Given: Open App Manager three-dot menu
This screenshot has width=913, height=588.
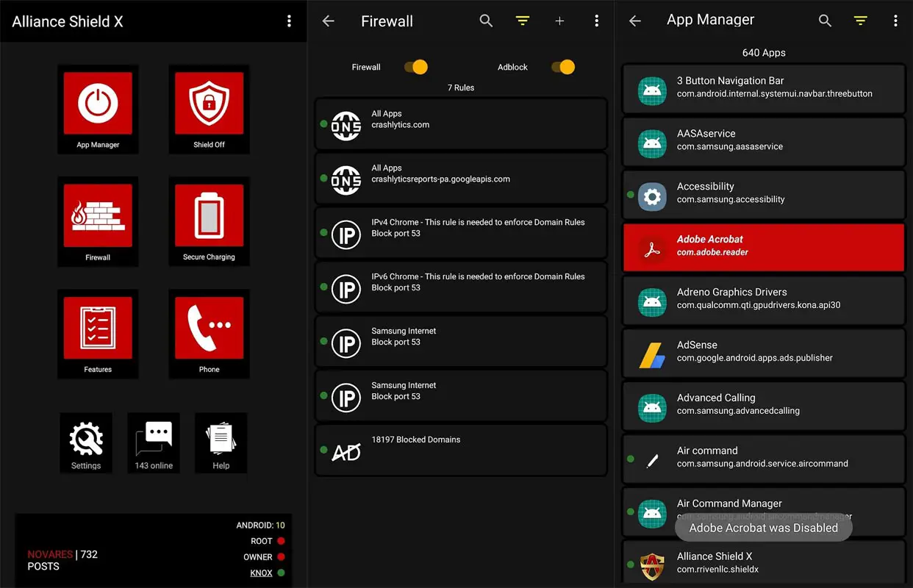Looking at the screenshot, I should point(895,21).
